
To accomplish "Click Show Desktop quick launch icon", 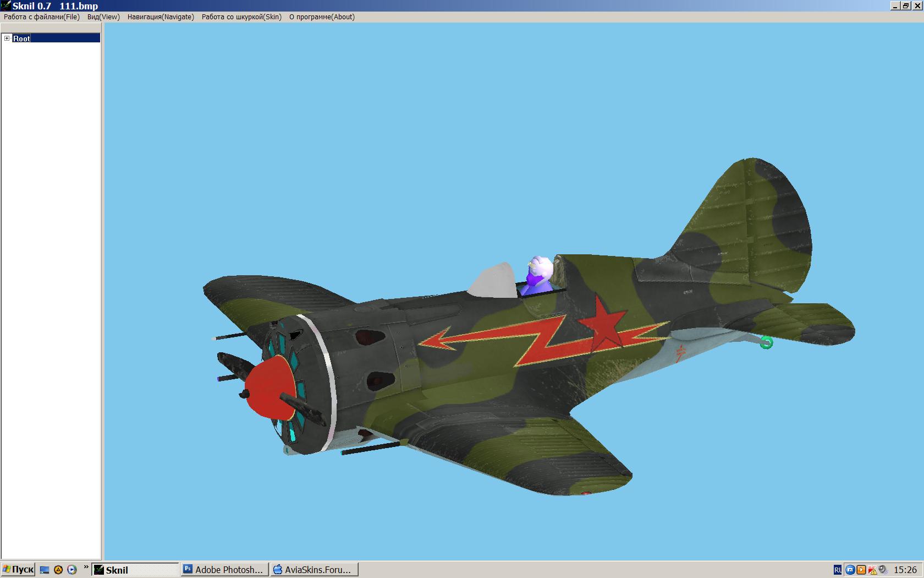I will [45, 570].
